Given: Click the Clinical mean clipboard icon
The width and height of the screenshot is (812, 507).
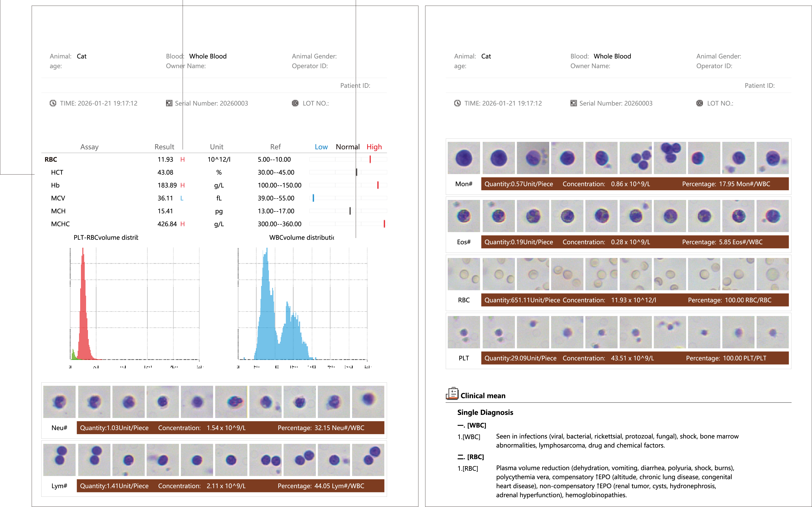Looking at the screenshot, I should coord(452,393).
